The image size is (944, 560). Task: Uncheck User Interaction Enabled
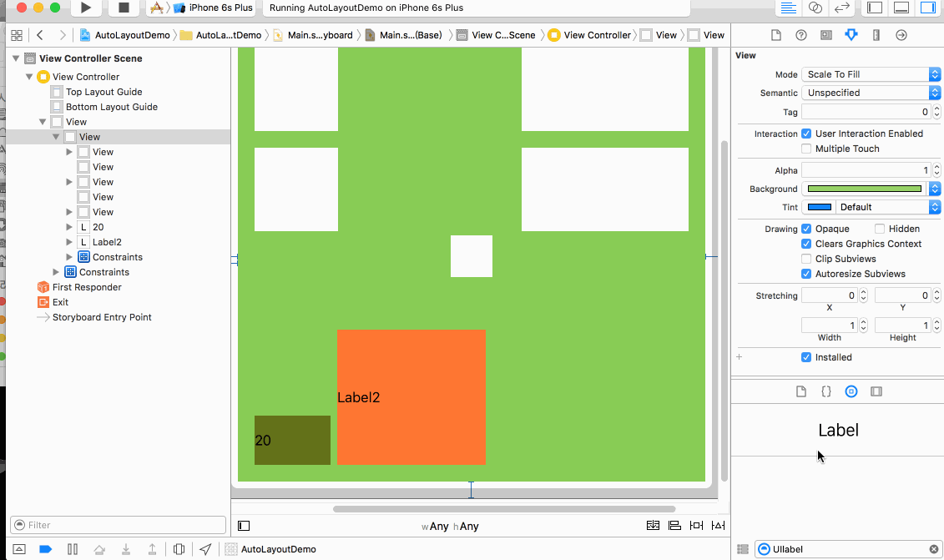(806, 134)
